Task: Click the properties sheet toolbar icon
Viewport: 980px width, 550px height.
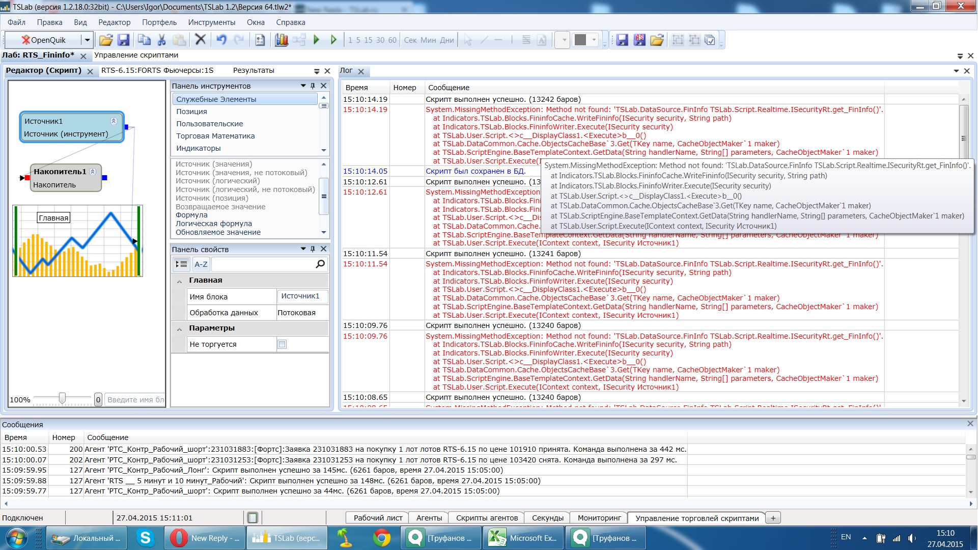Action: (x=260, y=40)
